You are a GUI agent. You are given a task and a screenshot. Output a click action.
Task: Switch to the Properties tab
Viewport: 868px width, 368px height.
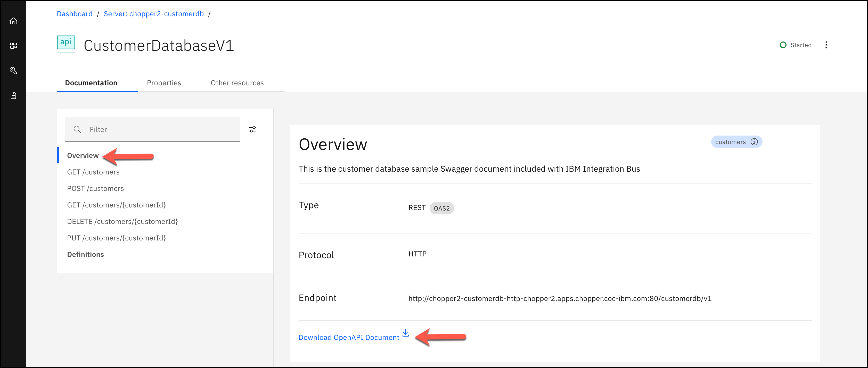tap(164, 83)
